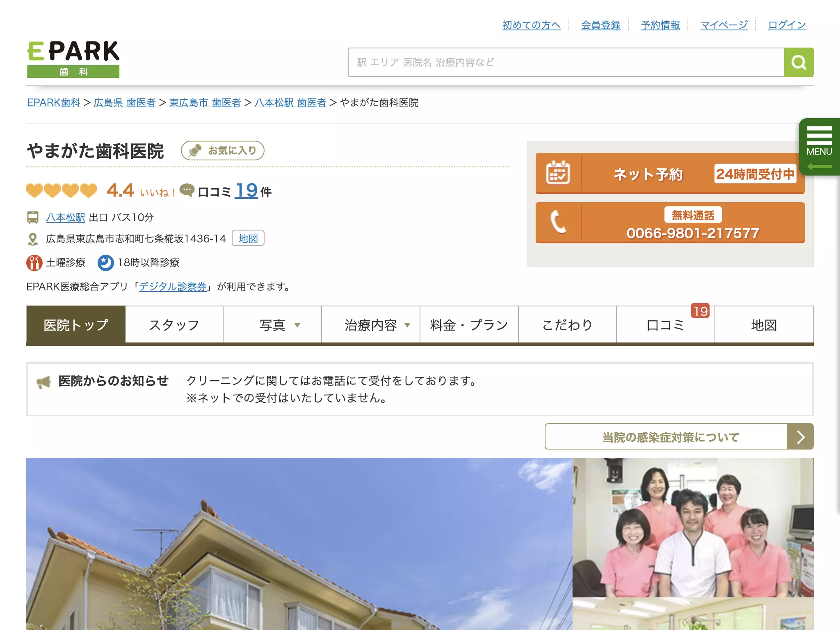
Task: Click the orange heart rating icons
Action: (62, 191)
